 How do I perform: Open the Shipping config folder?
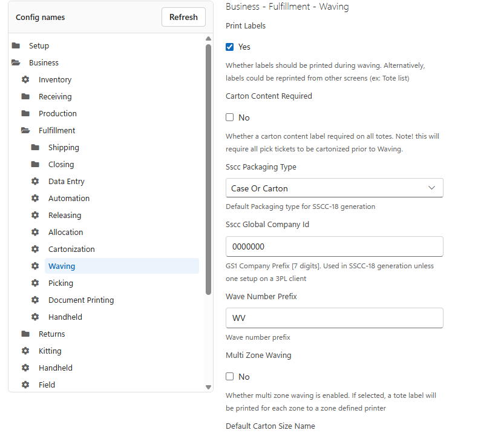[x=64, y=147]
